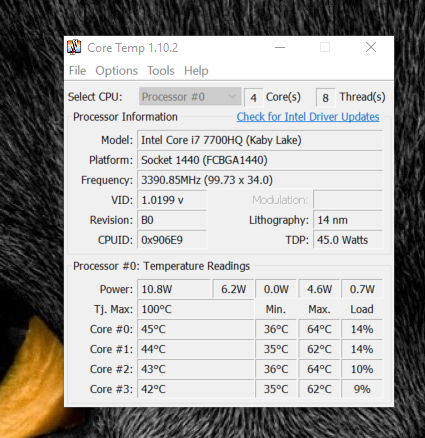425x438 pixels.
Task: Close the Core Temp window
Action: pos(371,47)
